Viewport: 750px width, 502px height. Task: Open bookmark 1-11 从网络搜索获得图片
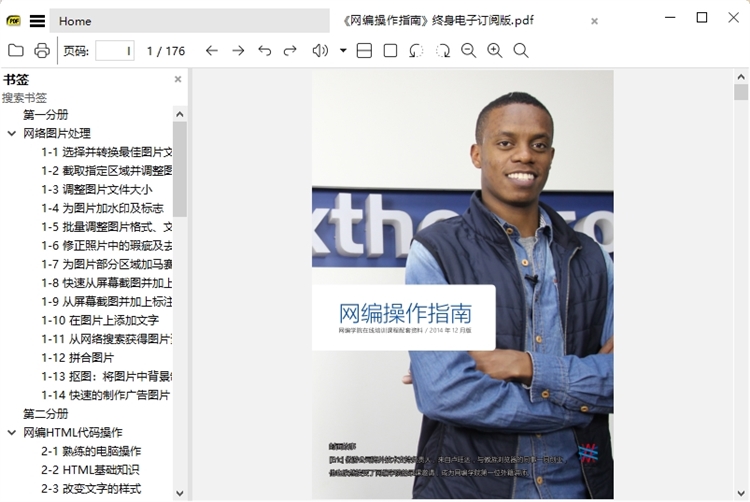(106, 339)
